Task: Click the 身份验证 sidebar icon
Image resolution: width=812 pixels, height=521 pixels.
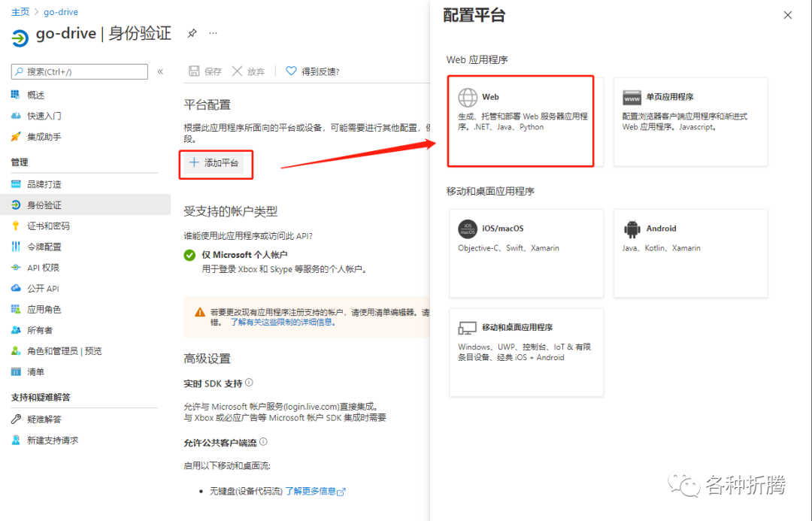Action: pos(16,204)
